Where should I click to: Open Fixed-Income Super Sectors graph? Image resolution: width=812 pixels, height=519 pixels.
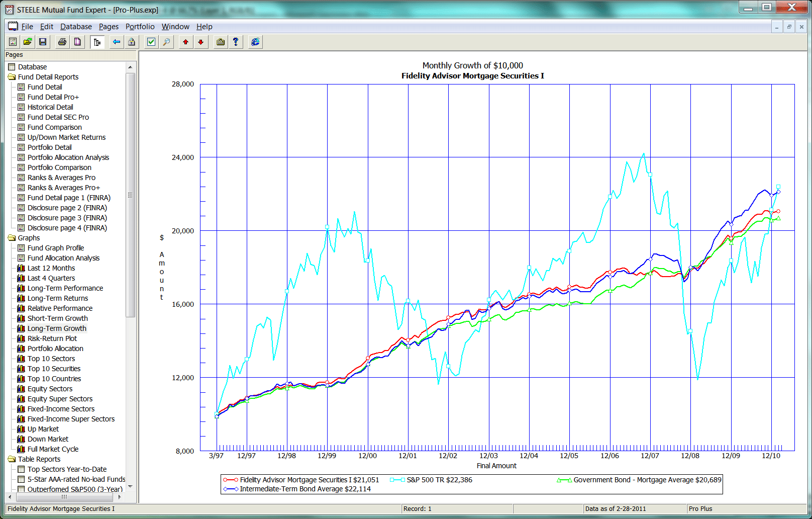coord(71,419)
